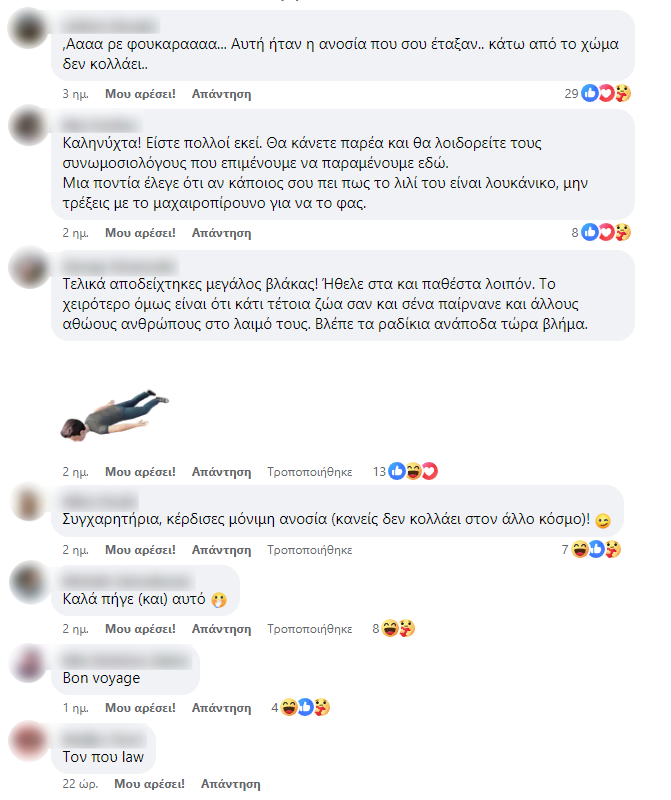
Task: Click the falling person sticker image
Action: pyautogui.click(x=114, y=414)
